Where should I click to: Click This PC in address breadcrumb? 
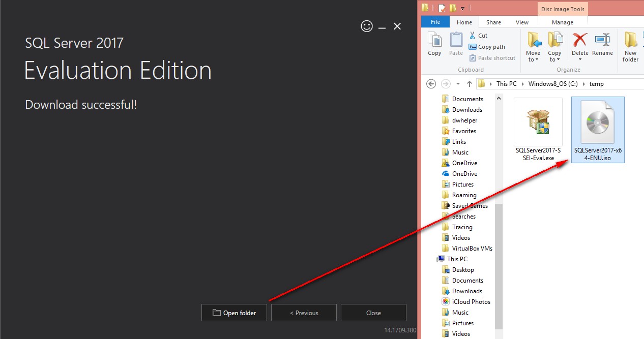[x=506, y=84]
